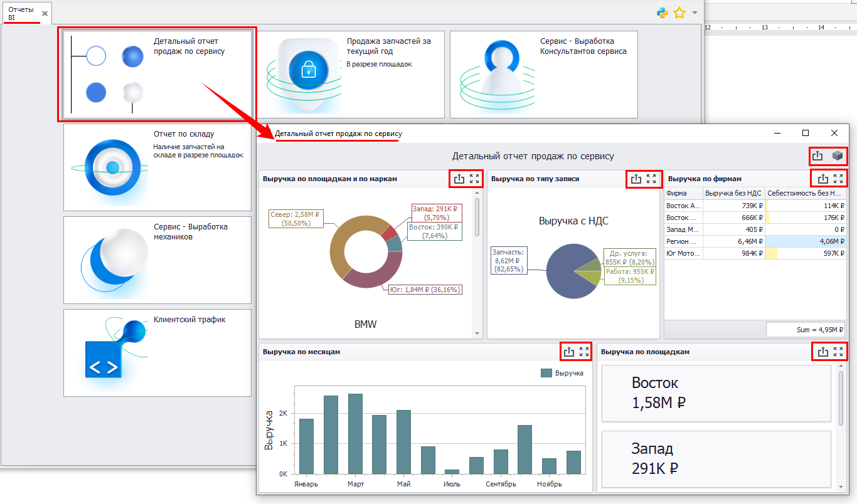857x504 pixels.
Task: Open Отчет по складу report tile
Action: (157, 167)
